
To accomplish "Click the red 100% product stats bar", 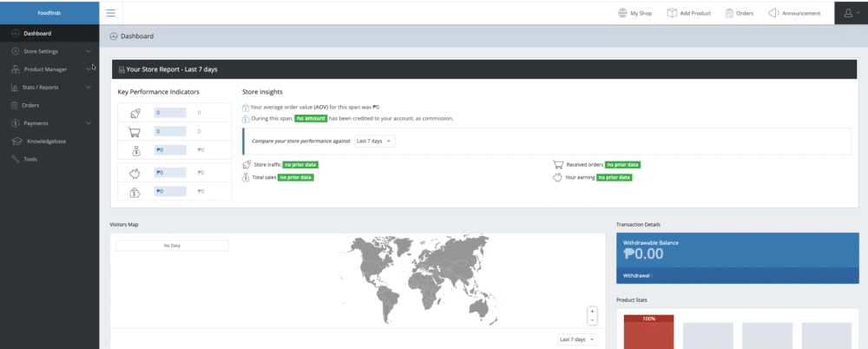I will [x=648, y=332].
